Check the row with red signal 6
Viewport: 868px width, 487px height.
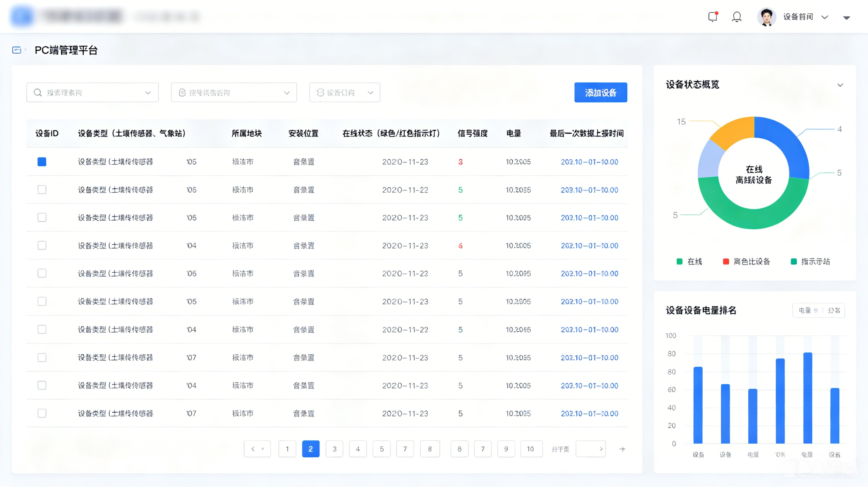click(42, 245)
